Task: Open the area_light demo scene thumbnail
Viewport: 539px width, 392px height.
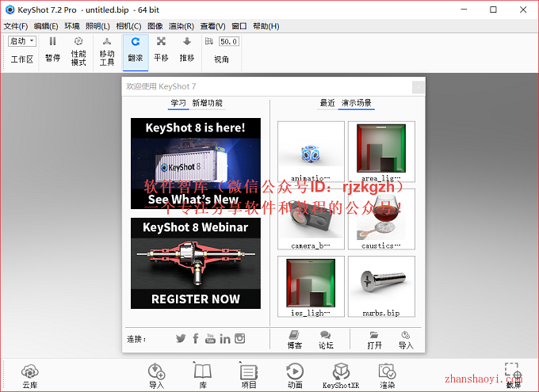Action: (x=381, y=151)
